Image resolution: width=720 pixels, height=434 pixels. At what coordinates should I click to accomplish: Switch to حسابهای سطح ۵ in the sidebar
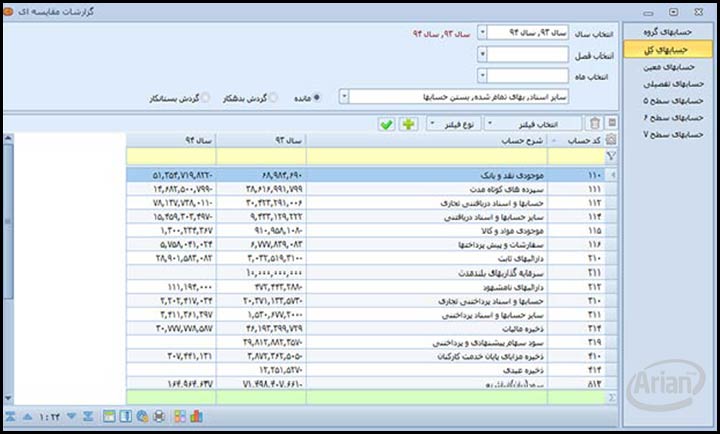(668, 101)
